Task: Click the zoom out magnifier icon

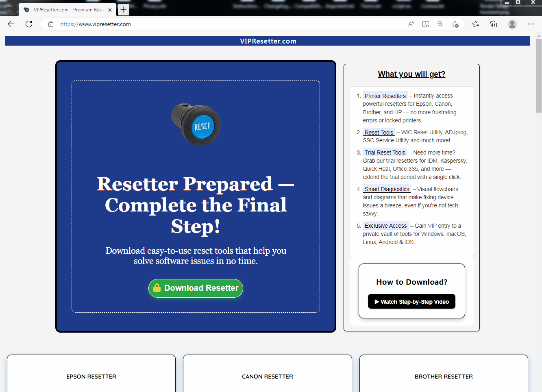Action: coord(440,24)
